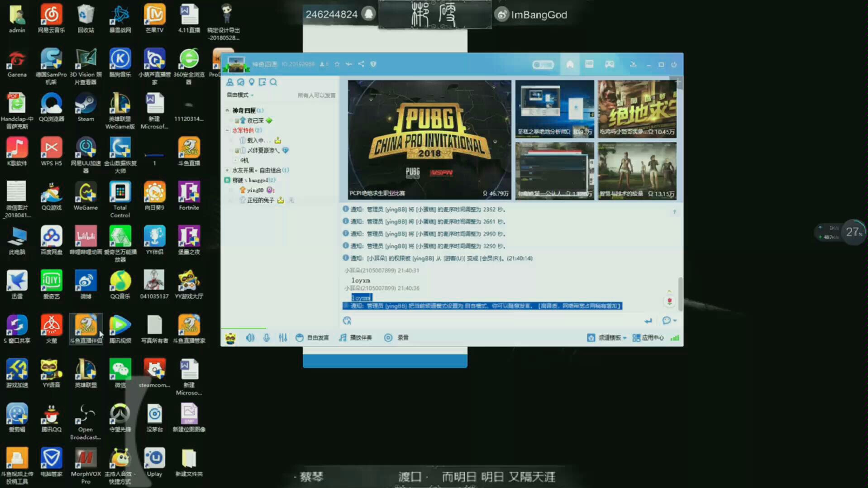This screenshot has width=868, height=488.
Task: Open the font style icon in chat input
Action: point(347,321)
